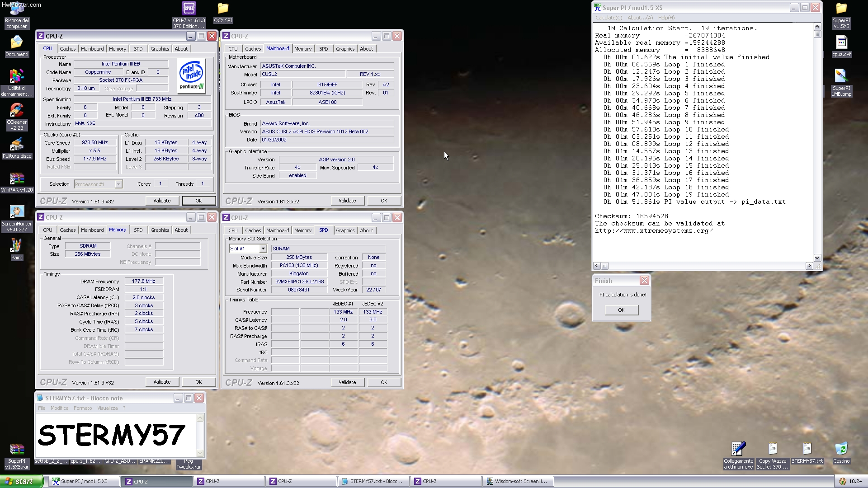The image size is (868, 488).
Task: Click Blocco note window title icon
Action: pyautogui.click(x=40, y=398)
